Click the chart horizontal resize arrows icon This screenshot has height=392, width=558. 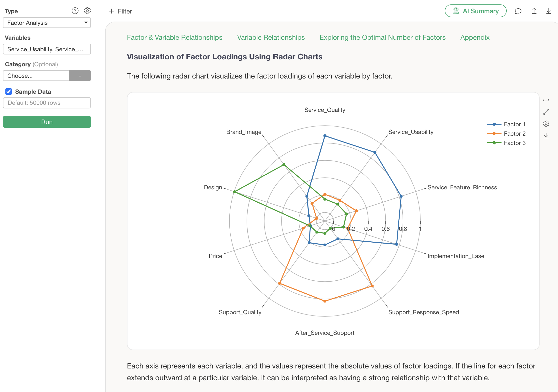coord(546,100)
